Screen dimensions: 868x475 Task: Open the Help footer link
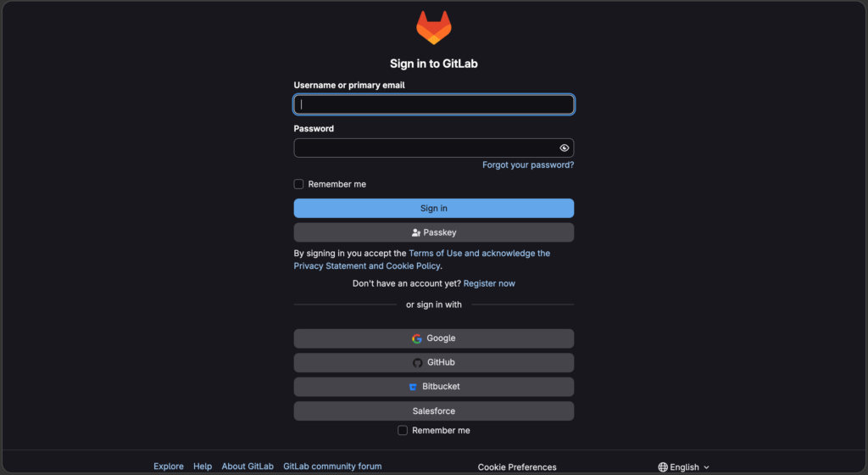pyautogui.click(x=203, y=467)
